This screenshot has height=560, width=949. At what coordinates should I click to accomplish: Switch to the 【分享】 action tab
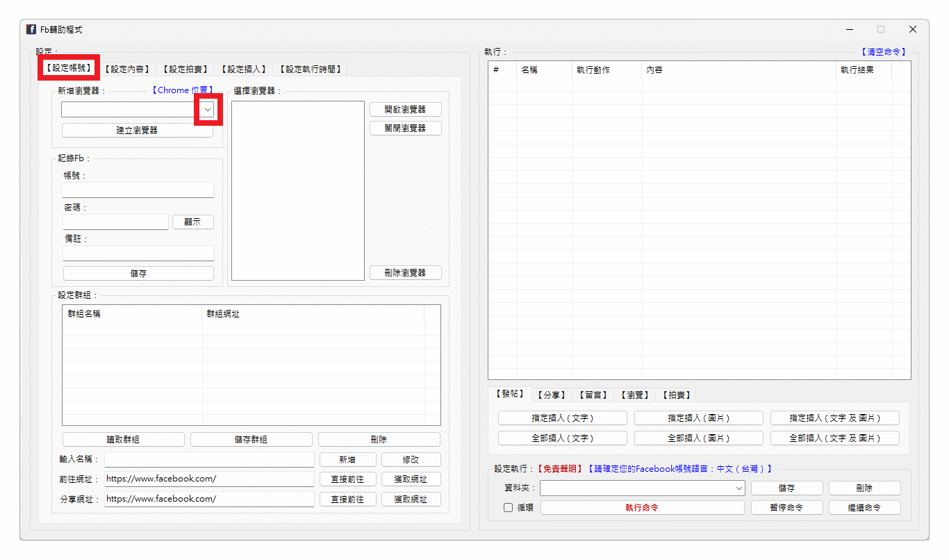[552, 395]
